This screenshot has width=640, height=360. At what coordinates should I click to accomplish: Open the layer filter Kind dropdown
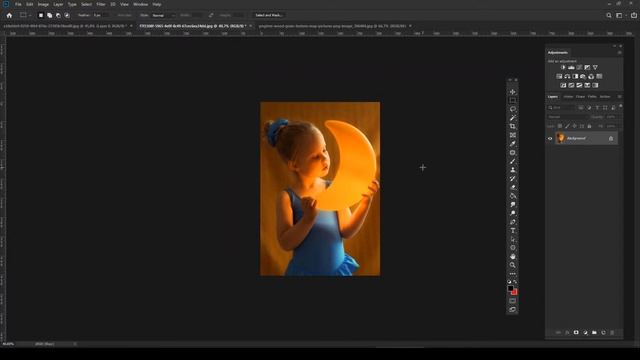coord(561,107)
